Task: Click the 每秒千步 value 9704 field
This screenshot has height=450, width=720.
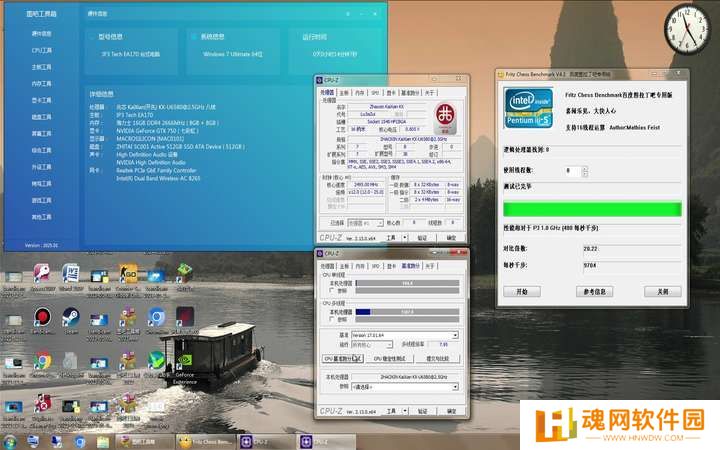Action: (632, 265)
